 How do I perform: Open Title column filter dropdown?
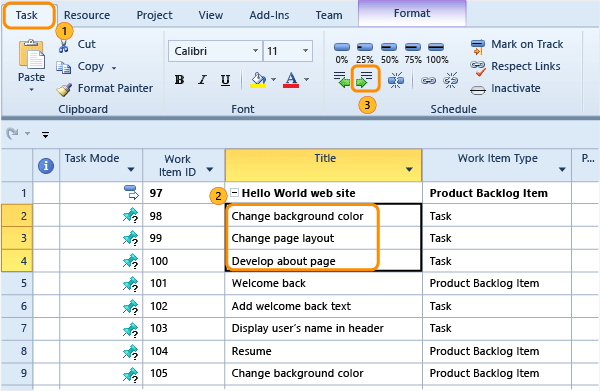[x=409, y=169]
